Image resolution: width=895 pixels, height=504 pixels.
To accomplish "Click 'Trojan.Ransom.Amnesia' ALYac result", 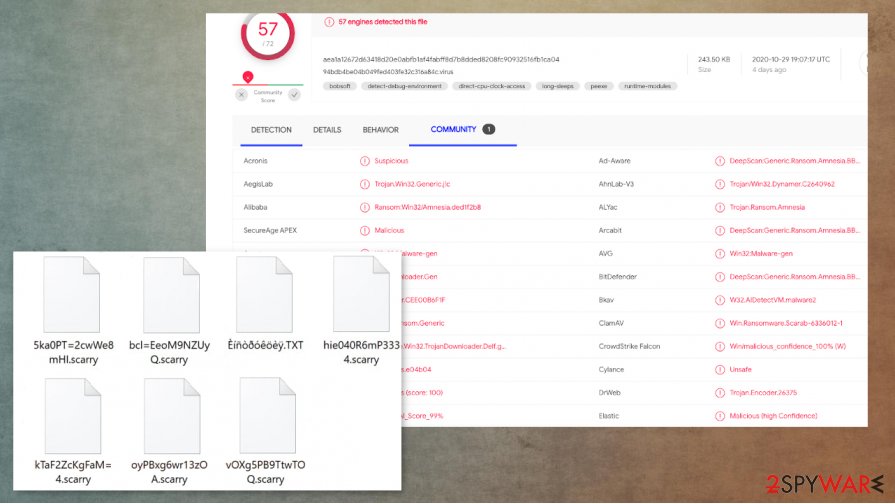I will coord(767,207).
